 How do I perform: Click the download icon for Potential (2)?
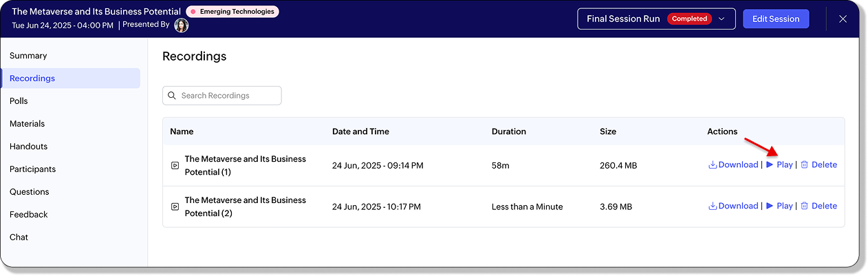pyautogui.click(x=713, y=206)
